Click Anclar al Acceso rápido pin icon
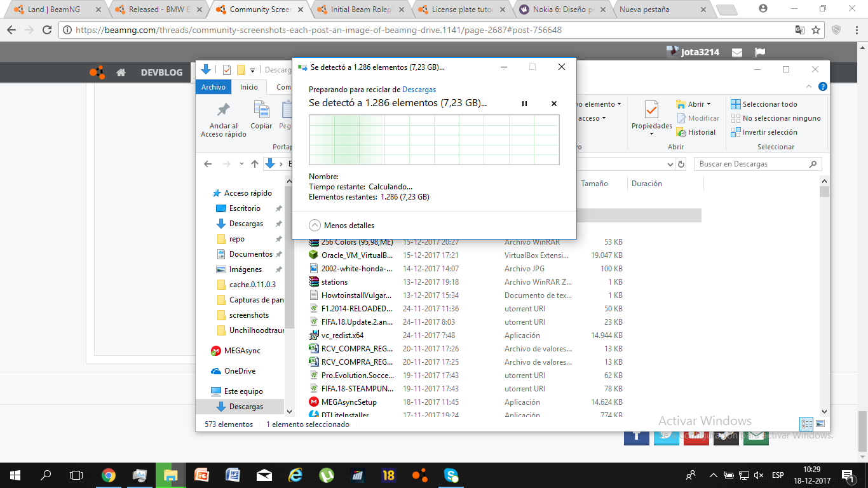This screenshot has width=868, height=488. 223,110
